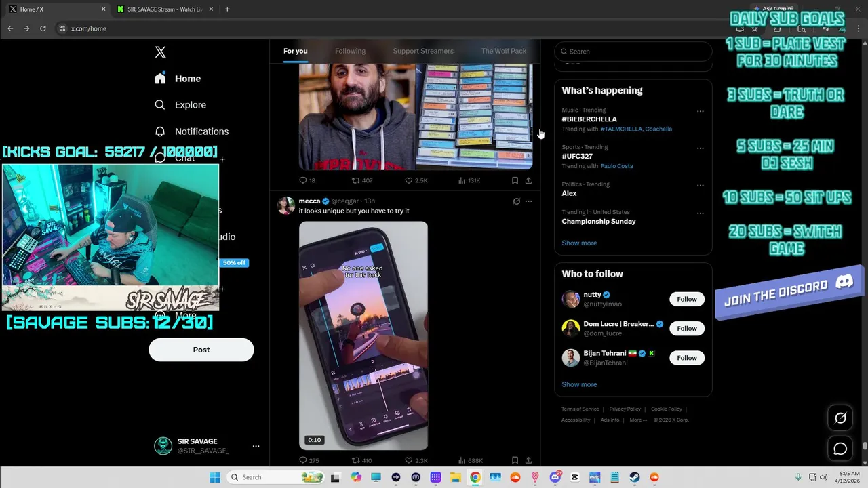
Task: Click the SIR SAVAGE profile avatar
Action: 163,446
